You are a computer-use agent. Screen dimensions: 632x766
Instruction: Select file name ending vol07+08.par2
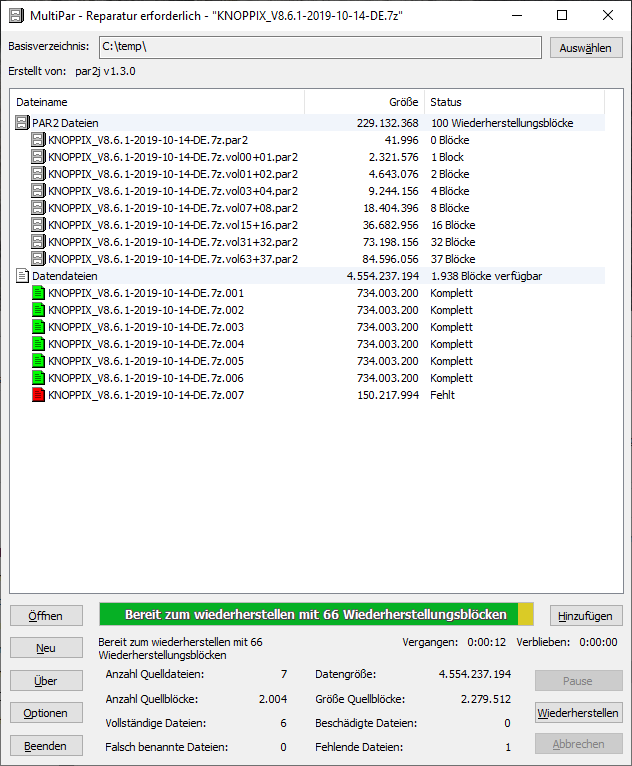pos(173,208)
